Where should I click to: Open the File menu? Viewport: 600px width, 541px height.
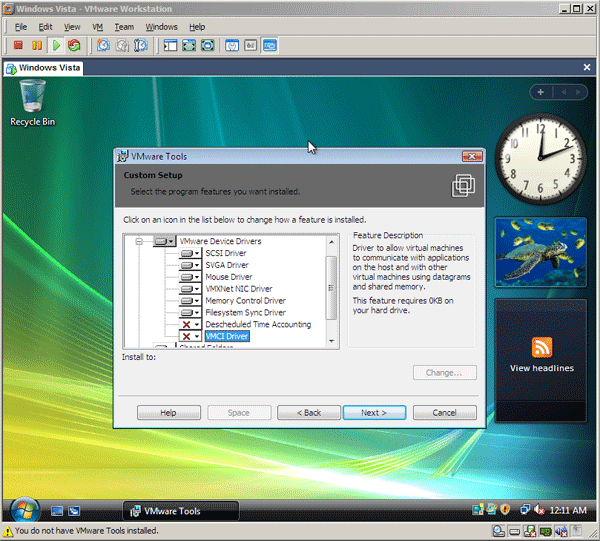tap(21, 27)
